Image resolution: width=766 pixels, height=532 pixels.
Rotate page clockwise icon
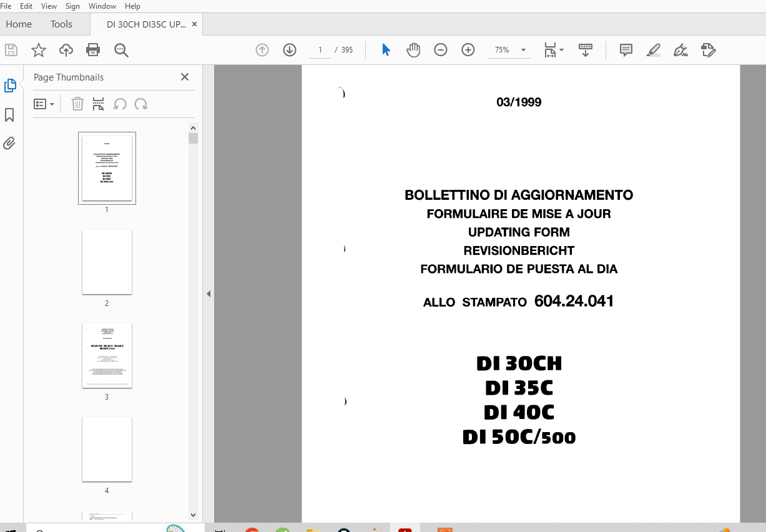[x=141, y=104]
